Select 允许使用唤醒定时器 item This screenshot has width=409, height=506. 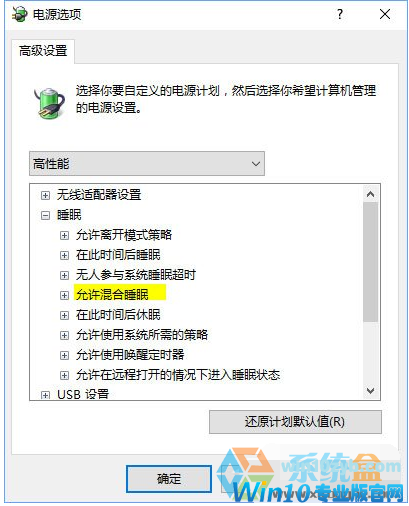[x=130, y=355]
